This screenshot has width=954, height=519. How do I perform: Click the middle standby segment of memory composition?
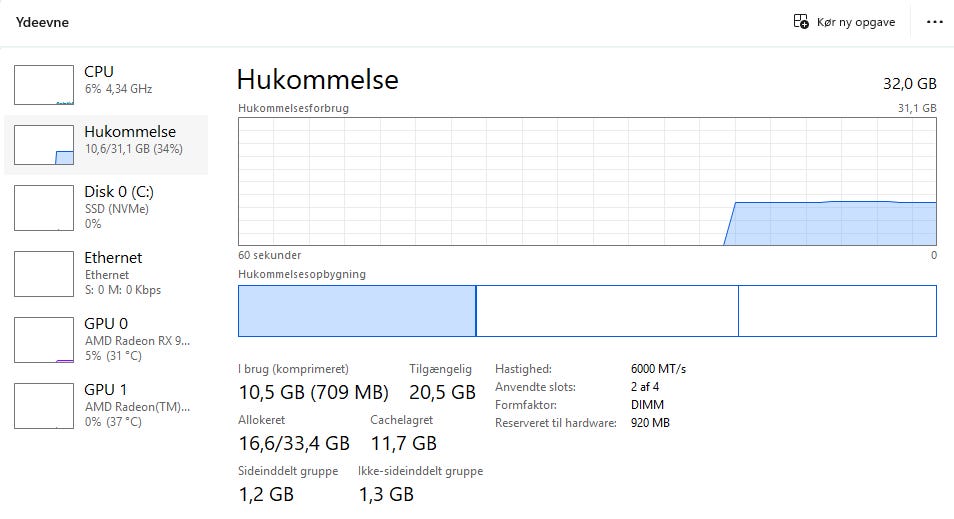coord(606,310)
